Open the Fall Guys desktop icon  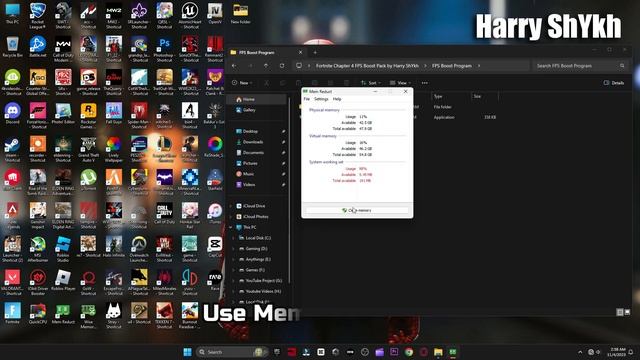[x=113, y=113]
